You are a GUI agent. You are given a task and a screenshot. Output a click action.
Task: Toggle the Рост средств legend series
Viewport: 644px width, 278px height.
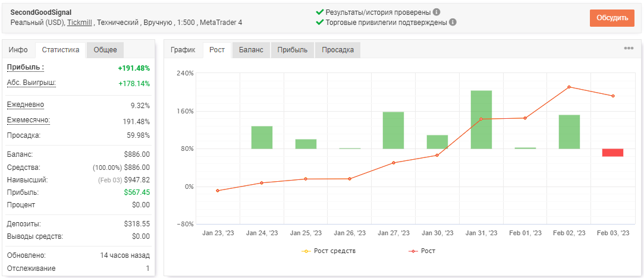329,251
